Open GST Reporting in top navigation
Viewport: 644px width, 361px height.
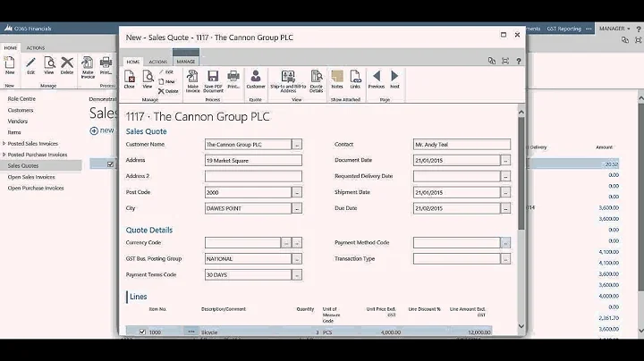pos(563,29)
